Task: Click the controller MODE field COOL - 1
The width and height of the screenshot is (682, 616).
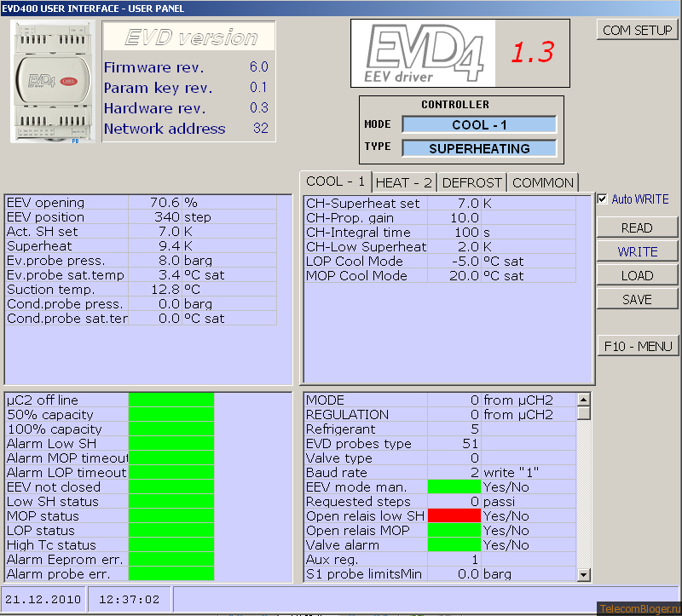Action: pos(479,124)
